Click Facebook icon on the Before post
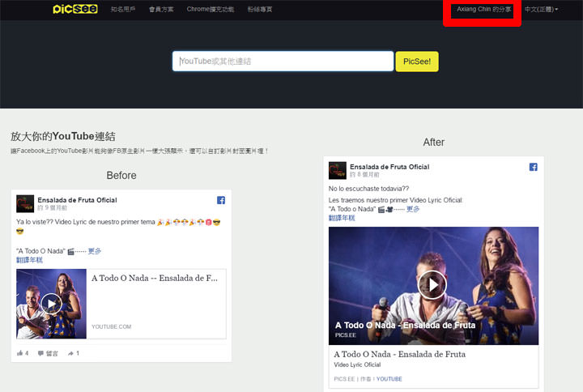583x392 pixels. (x=220, y=200)
